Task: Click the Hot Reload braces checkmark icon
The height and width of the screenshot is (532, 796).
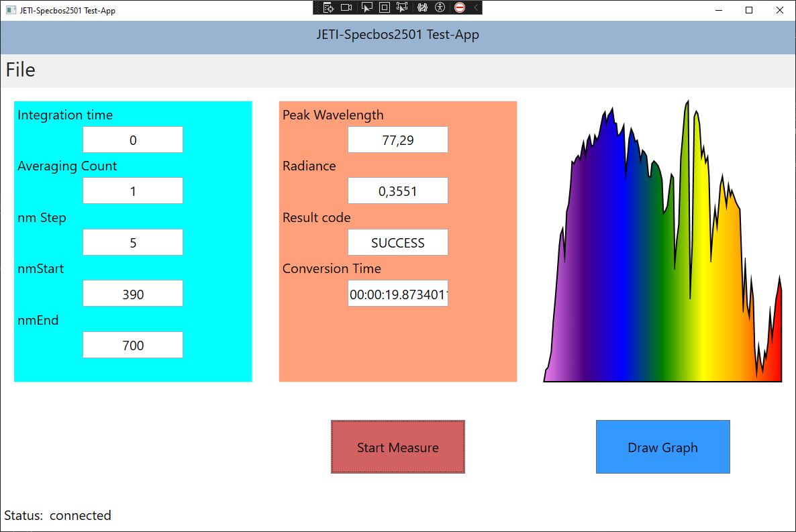Action: click(x=422, y=7)
